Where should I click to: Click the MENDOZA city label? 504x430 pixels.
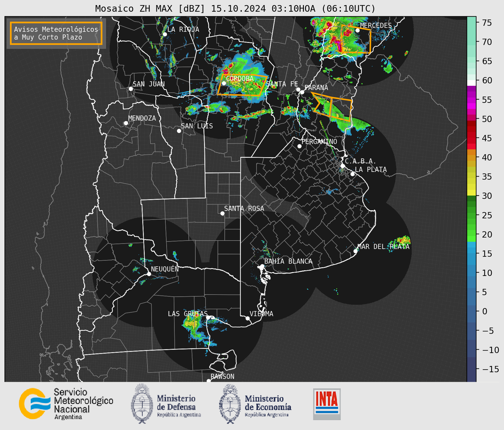tap(142, 118)
